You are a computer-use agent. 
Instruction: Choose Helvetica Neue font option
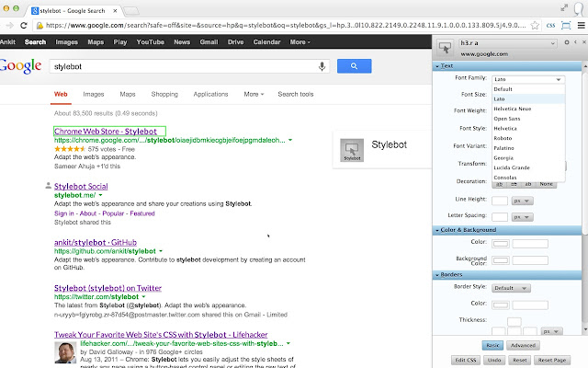tap(528, 109)
